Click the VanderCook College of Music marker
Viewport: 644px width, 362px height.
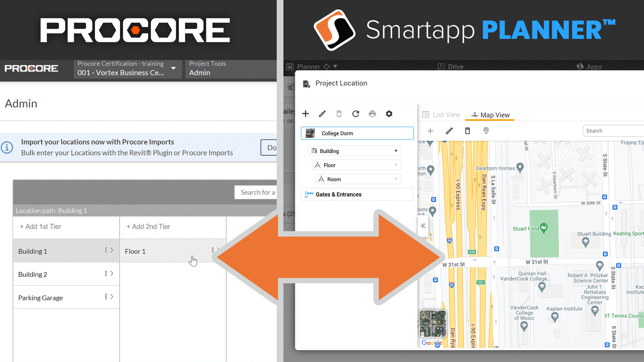(x=524, y=326)
